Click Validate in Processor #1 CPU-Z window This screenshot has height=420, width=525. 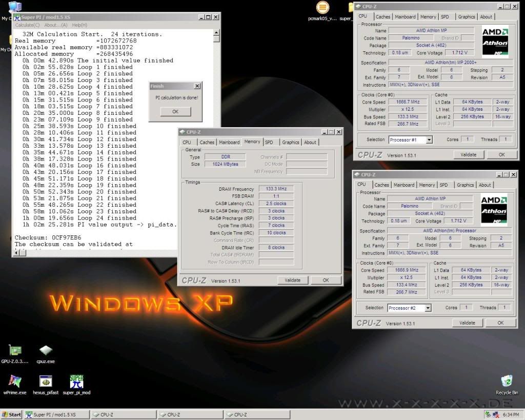tap(468, 155)
